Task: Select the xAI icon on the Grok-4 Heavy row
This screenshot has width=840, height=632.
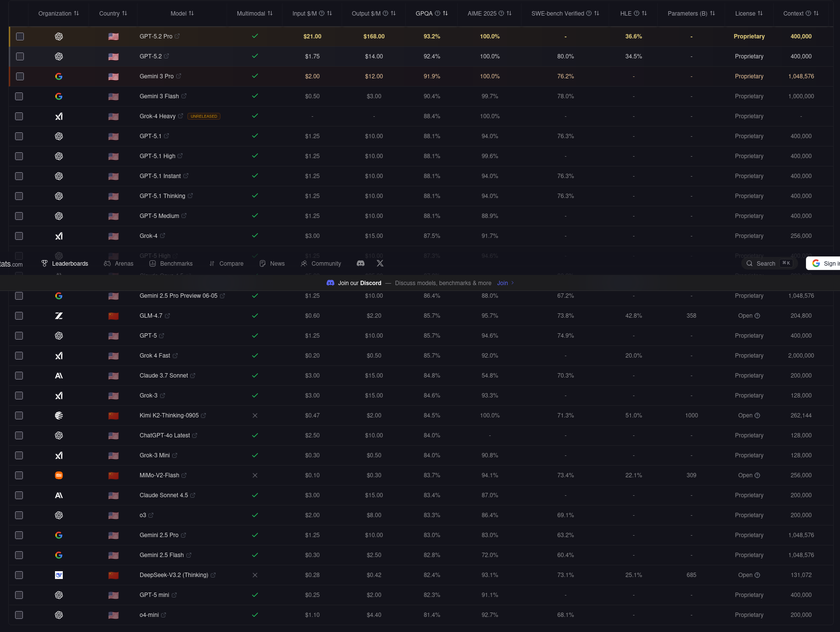Action: click(x=59, y=116)
